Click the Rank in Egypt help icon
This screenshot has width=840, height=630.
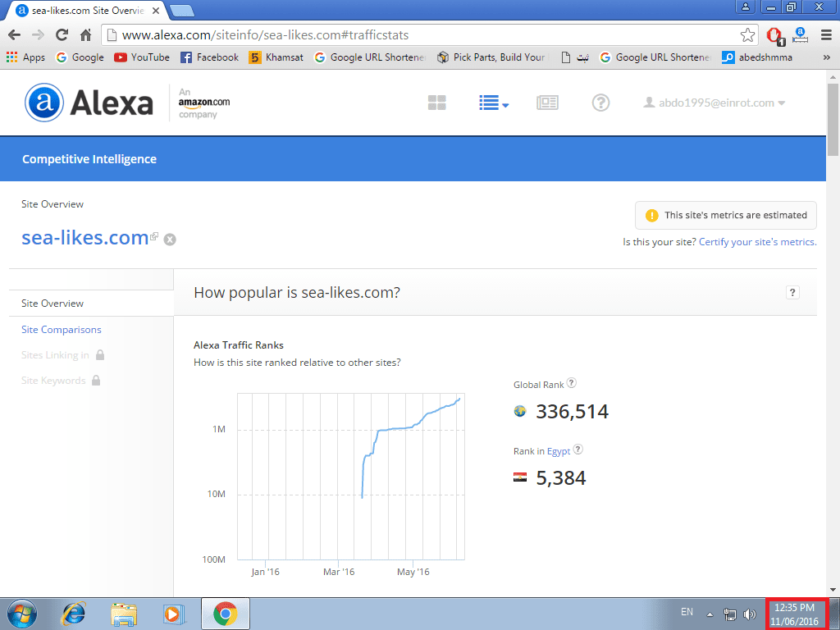tap(578, 450)
